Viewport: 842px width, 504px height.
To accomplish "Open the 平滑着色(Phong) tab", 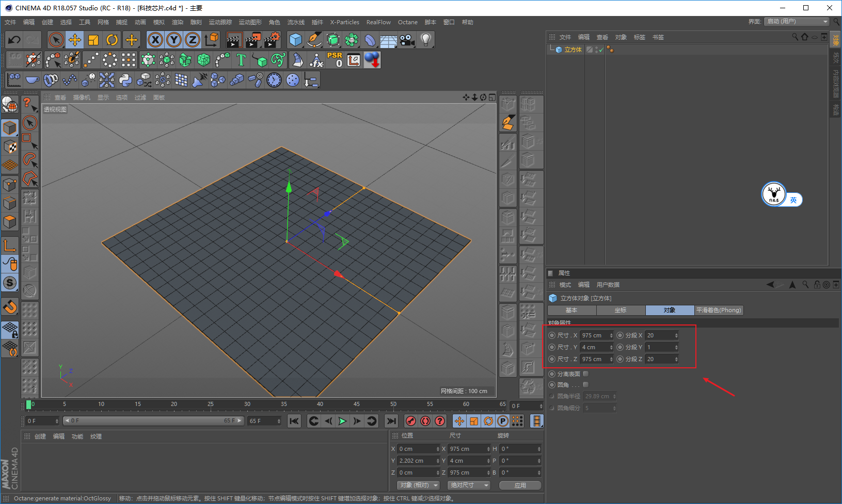I will [719, 310].
